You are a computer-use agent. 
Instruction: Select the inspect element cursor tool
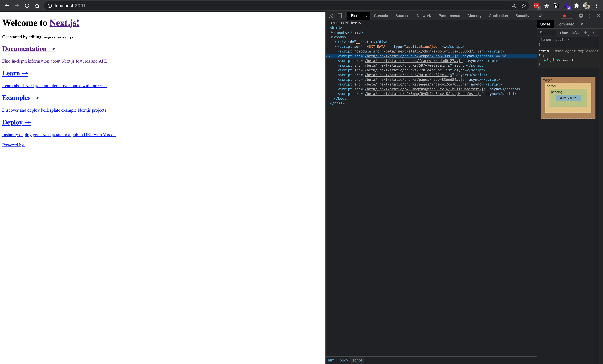click(x=331, y=16)
